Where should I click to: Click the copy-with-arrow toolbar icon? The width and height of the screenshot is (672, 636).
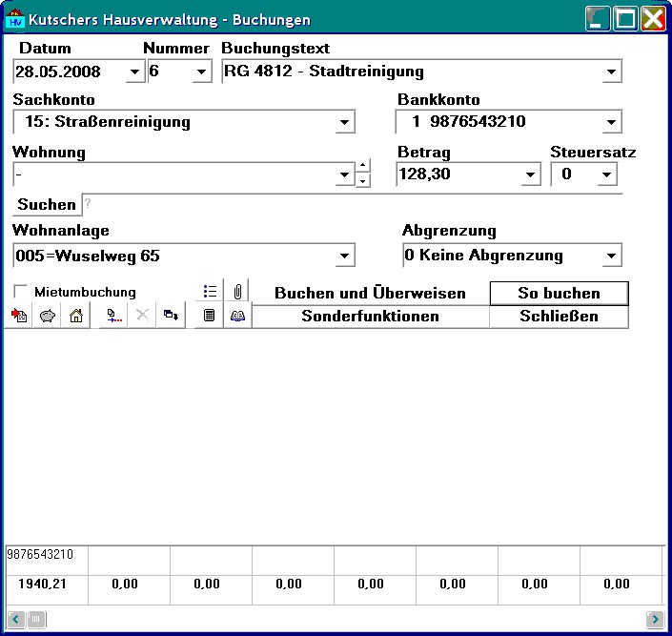pos(113,316)
